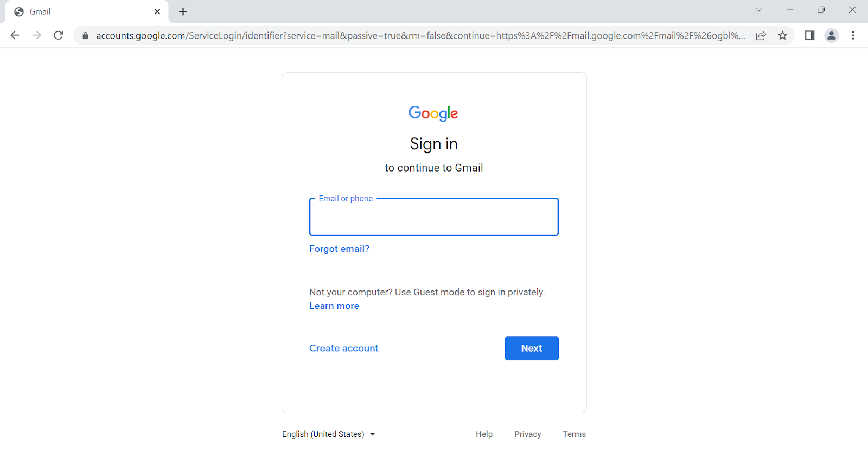Screen dimensions: 868x456
Task: Open the share this page icon
Action: point(761,35)
